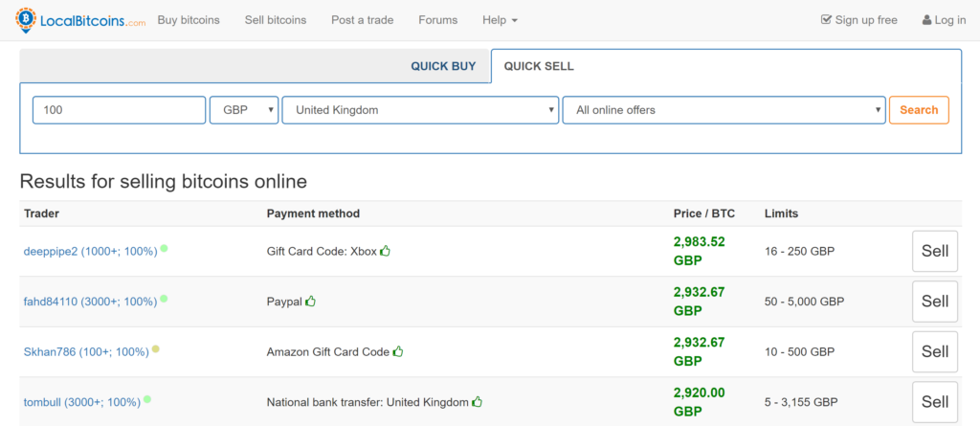The width and height of the screenshot is (980, 426).
Task: Click online status dot for fahd84110
Action: coord(164,299)
